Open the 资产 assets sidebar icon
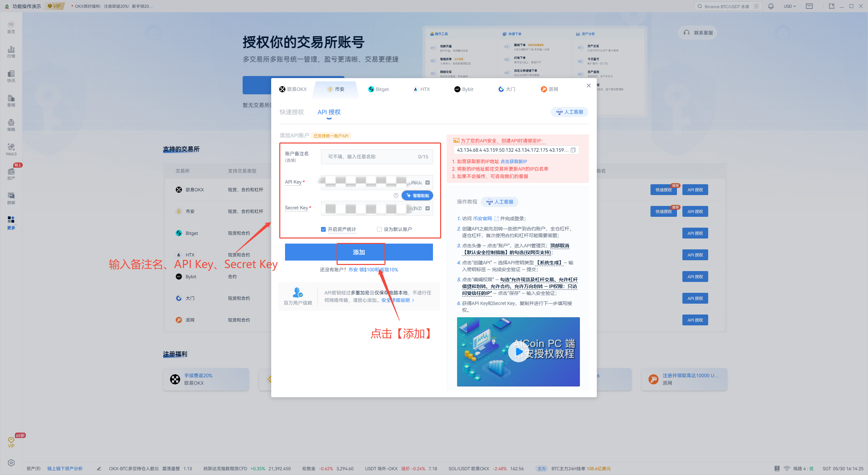 11,174
